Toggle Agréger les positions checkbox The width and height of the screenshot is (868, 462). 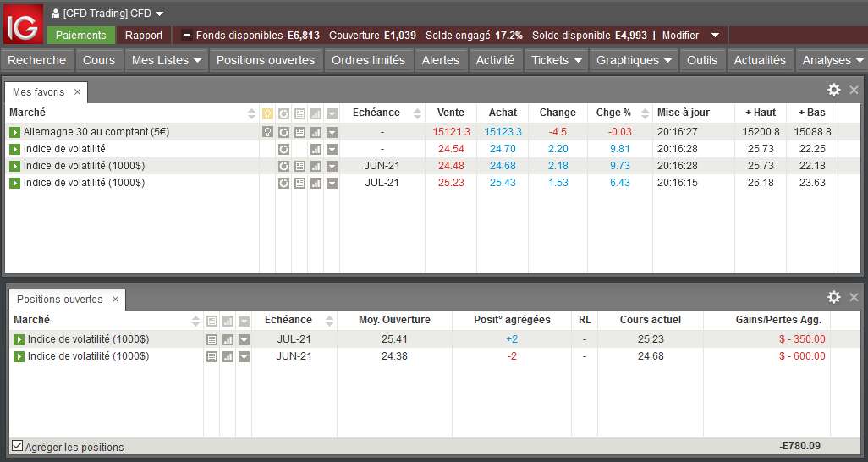pyautogui.click(x=18, y=445)
